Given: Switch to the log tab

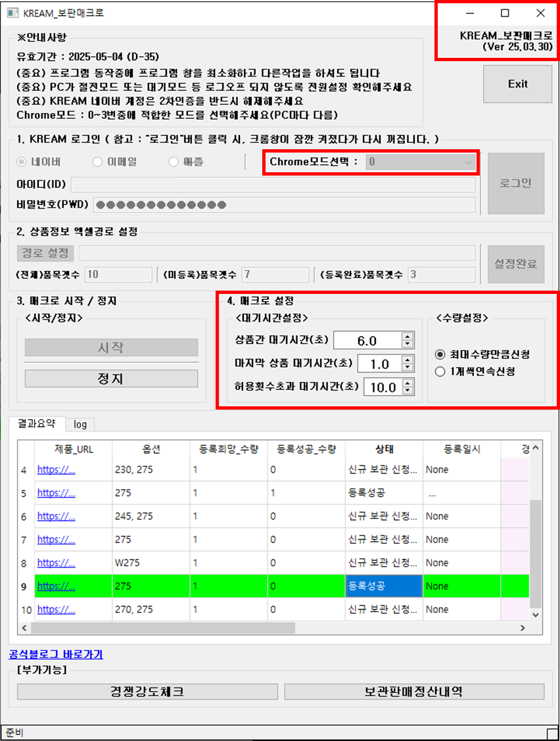Looking at the screenshot, I should pos(80,424).
